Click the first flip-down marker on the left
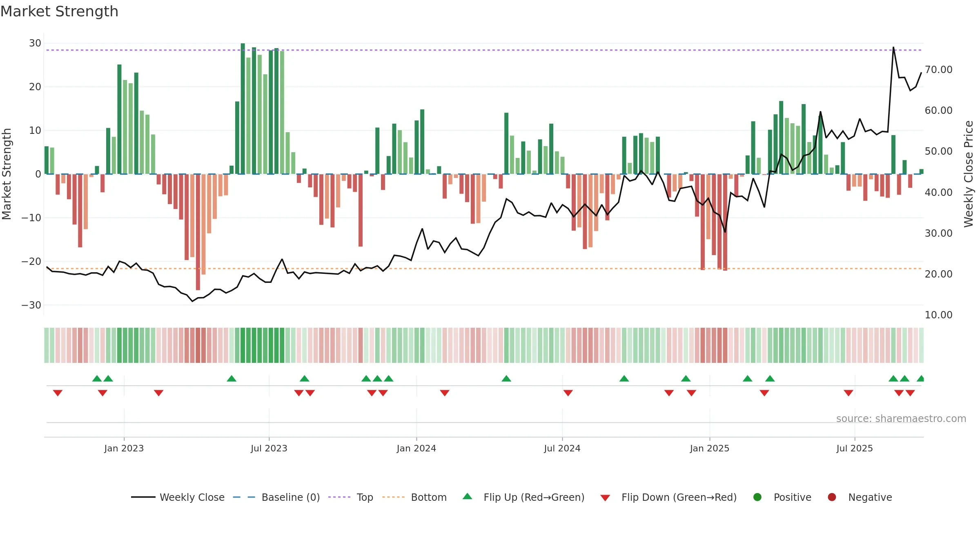The image size is (980, 551). click(58, 393)
